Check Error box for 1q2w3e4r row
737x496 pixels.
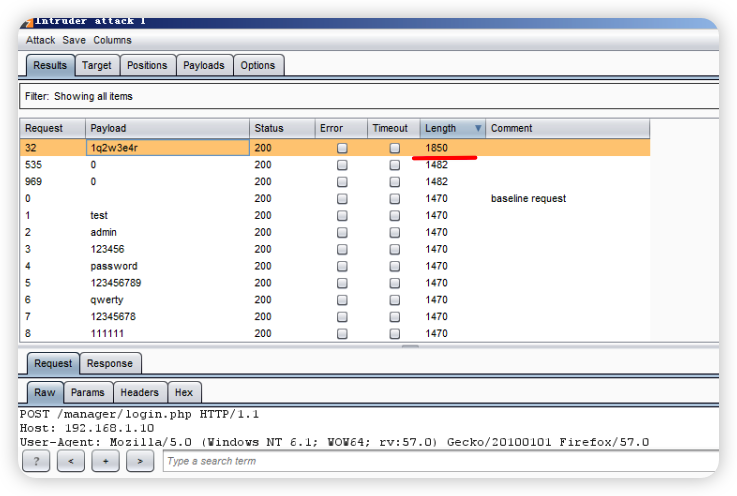click(342, 148)
